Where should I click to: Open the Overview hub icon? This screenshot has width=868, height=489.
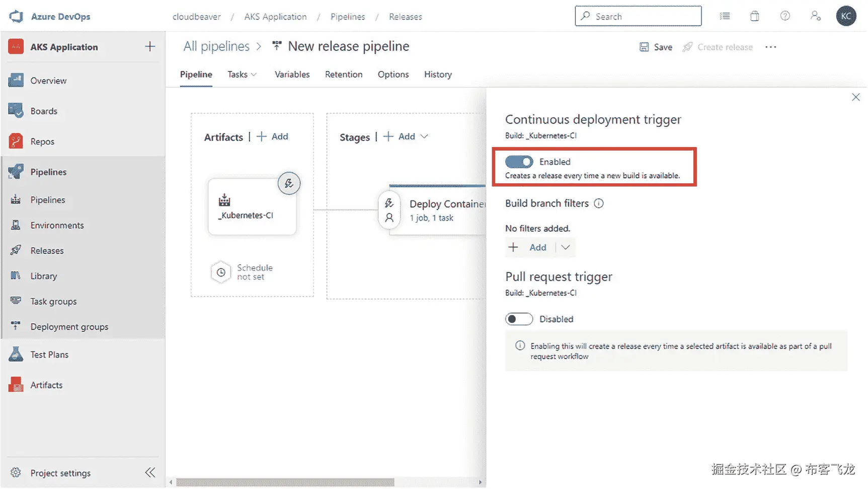[16, 80]
